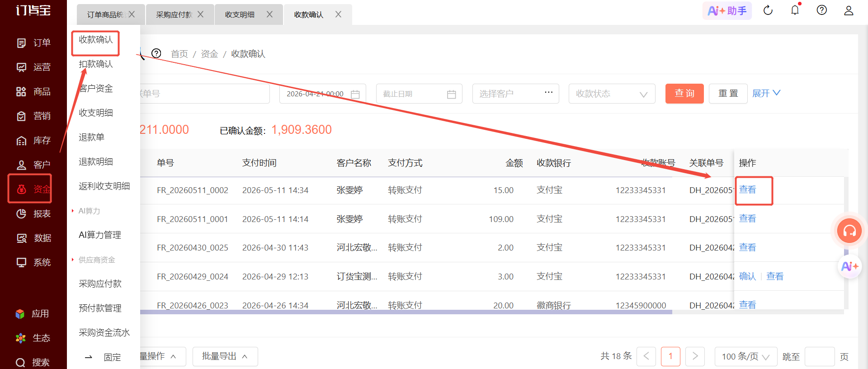Open the 营销 sidebar module
868x369 pixels.
[x=33, y=116]
